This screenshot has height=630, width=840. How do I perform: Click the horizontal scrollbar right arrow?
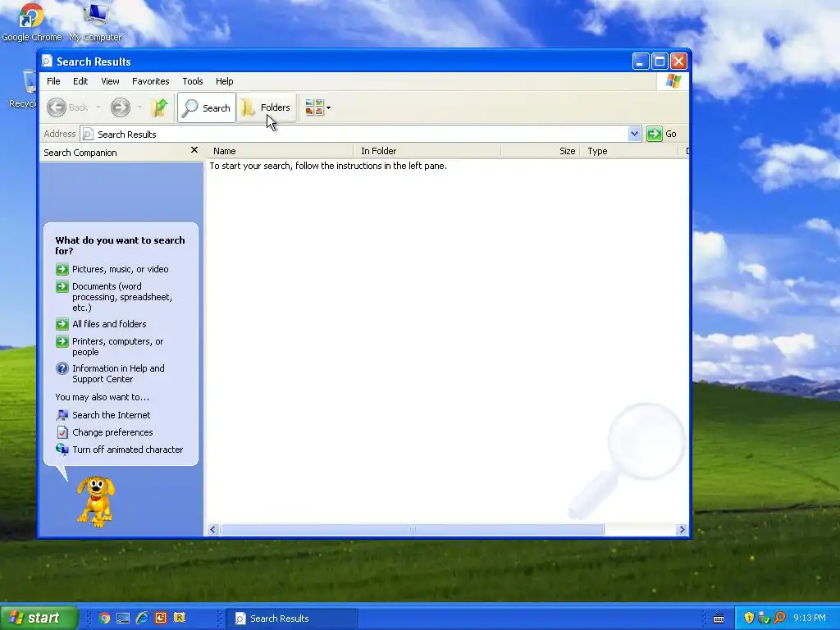682,529
